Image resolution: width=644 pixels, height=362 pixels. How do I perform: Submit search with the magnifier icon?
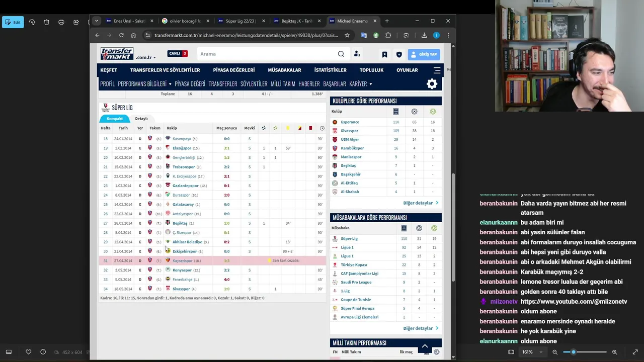point(341,54)
